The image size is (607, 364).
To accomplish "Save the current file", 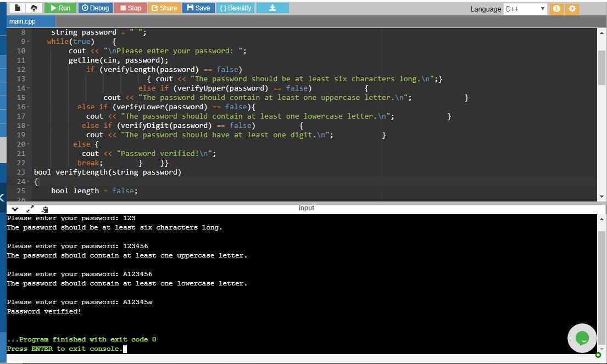I will 198,8.
